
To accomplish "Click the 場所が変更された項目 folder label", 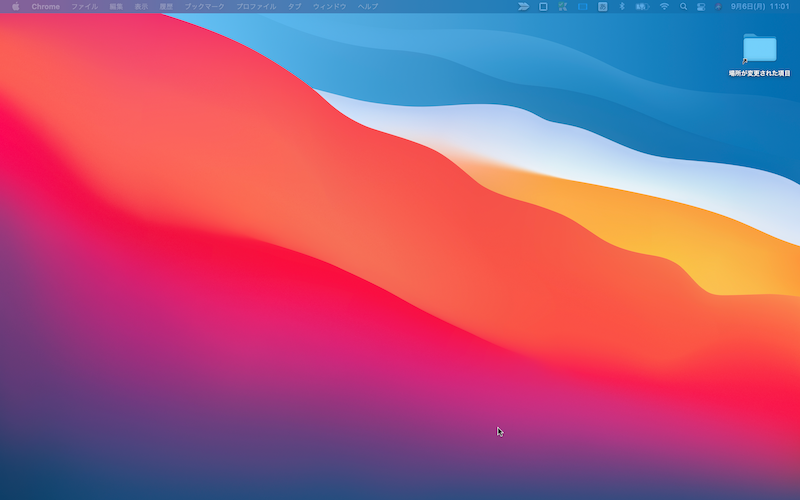I will [759, 73].
